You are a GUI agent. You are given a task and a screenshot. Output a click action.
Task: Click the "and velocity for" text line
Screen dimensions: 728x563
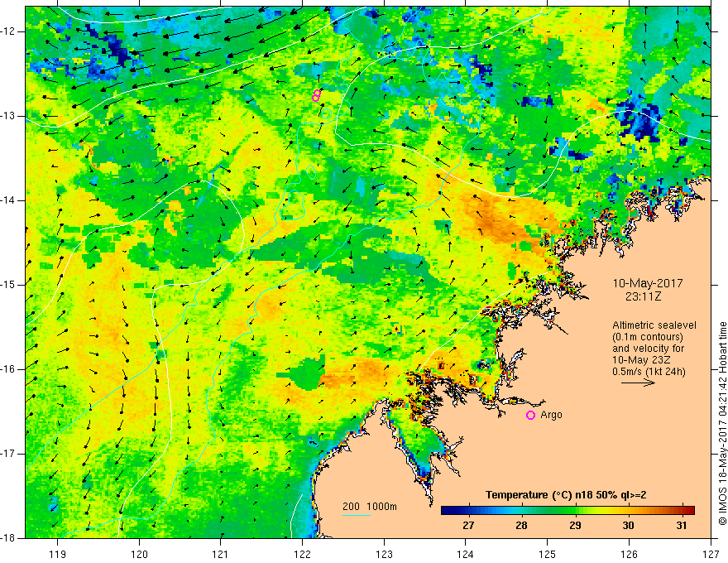[648, 349]
